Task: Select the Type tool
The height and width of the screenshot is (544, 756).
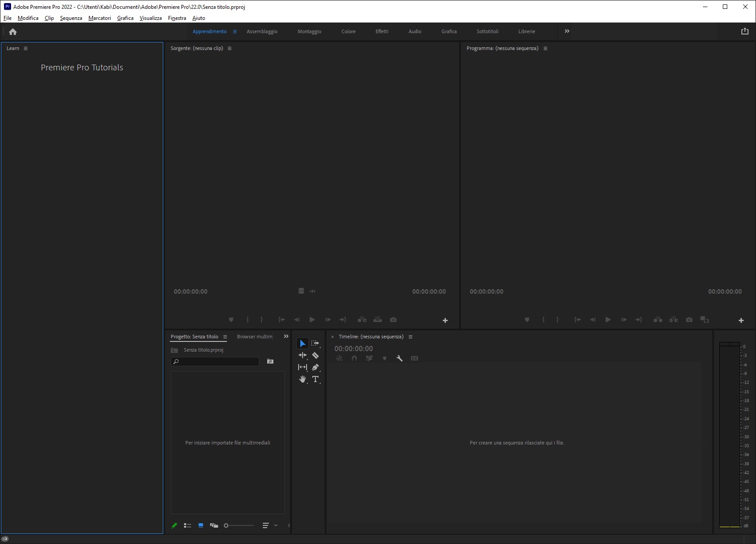Action: (315, 379)
